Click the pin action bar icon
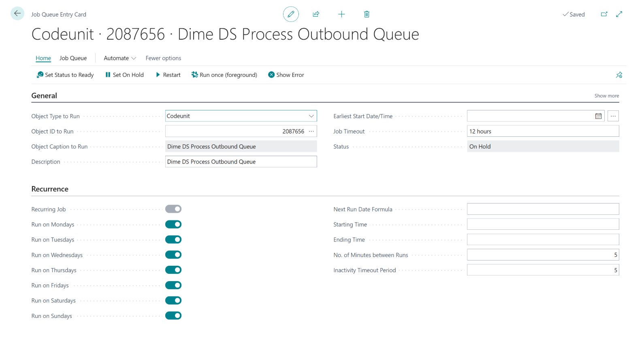 [x=619, y=75]
